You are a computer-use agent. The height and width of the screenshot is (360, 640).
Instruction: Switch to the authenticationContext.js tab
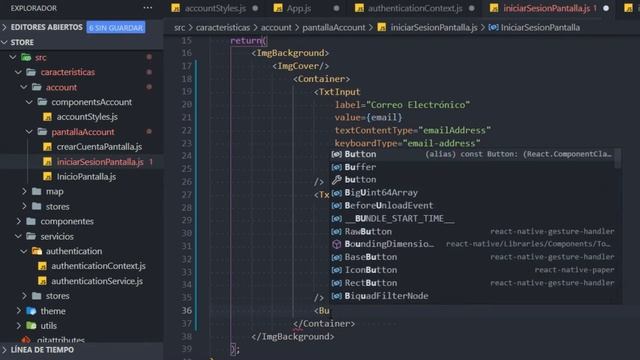pos(415,8)
